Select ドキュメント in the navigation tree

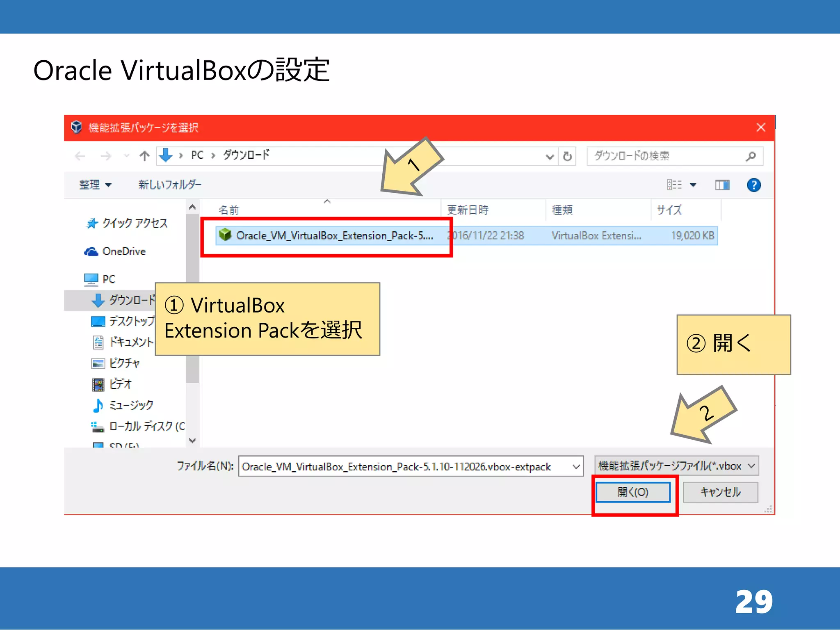131,342
